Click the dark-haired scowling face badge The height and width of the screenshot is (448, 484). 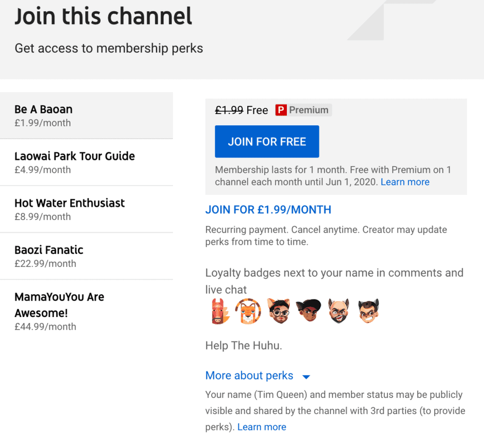pyautogui.click(x=309, y=311)
